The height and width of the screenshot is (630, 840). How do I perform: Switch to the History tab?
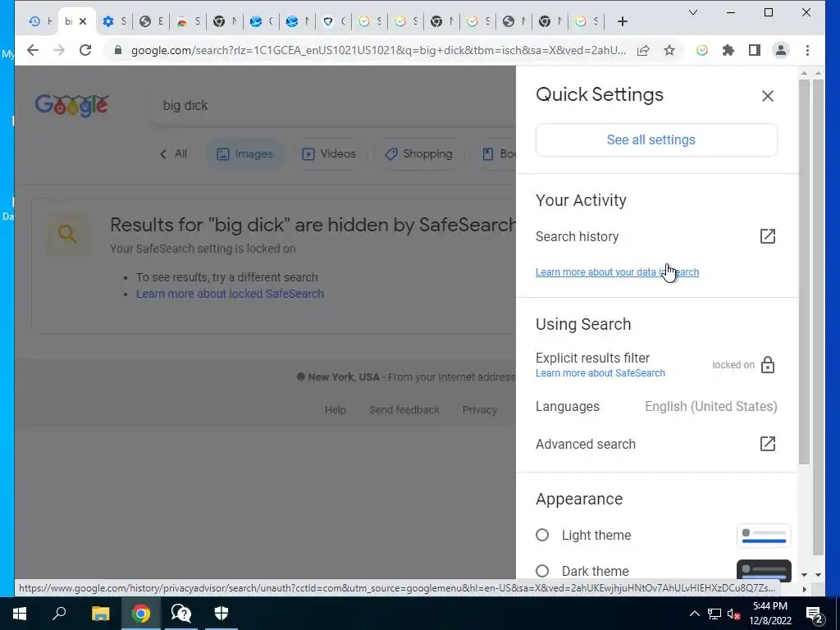click(x=40, y=21)
